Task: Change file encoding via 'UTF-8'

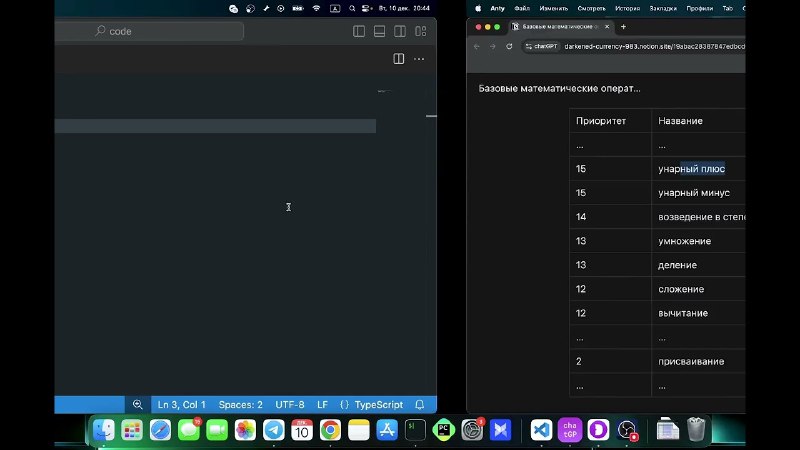Action: coord(290,405)
